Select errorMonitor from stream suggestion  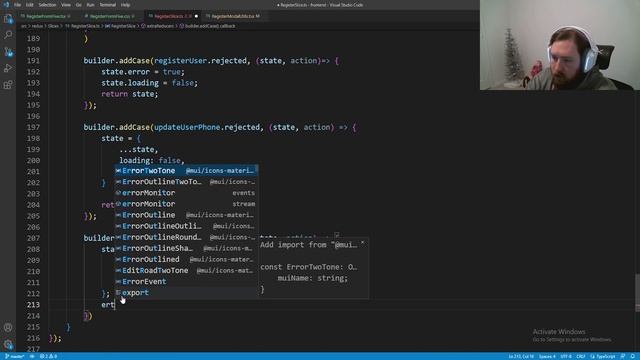click(x=186, y=204)
